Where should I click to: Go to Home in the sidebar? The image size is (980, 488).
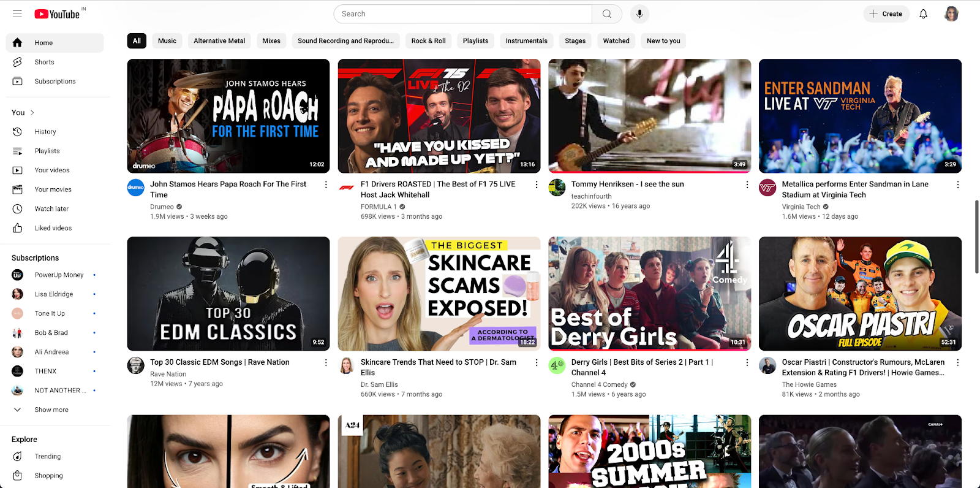click(55, 43)
